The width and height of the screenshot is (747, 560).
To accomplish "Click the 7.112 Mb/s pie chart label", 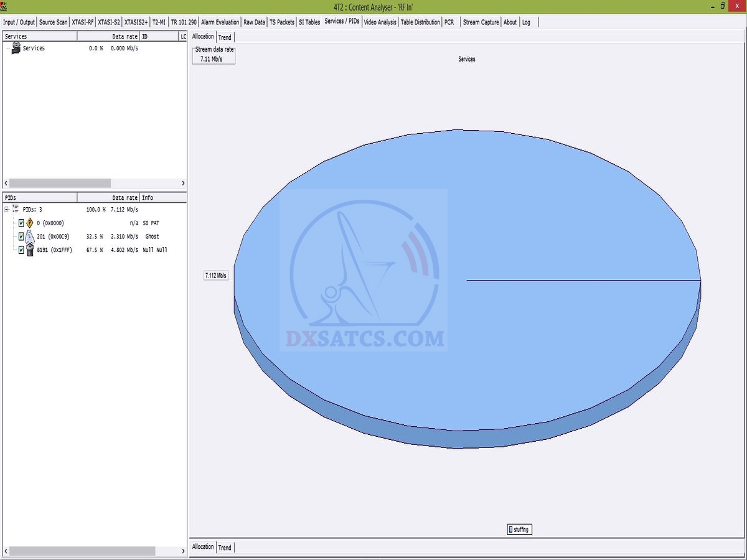I will point(216,276).
